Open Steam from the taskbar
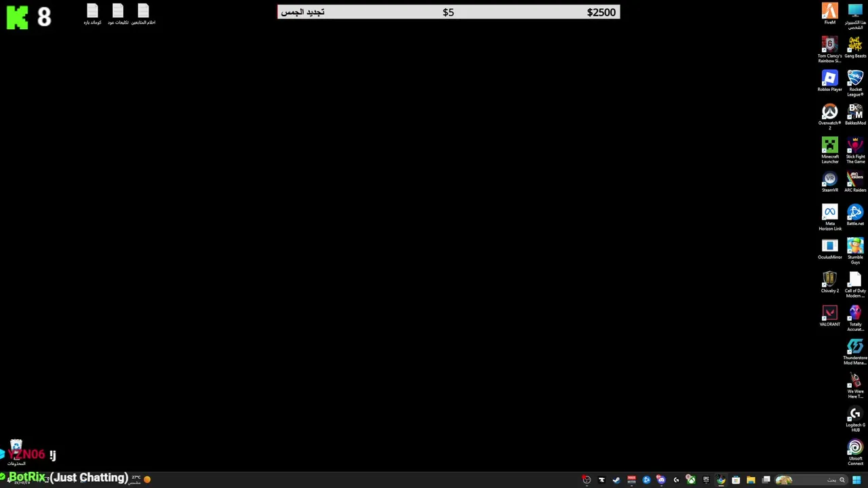The image size is (868, 488). (616, 480)
